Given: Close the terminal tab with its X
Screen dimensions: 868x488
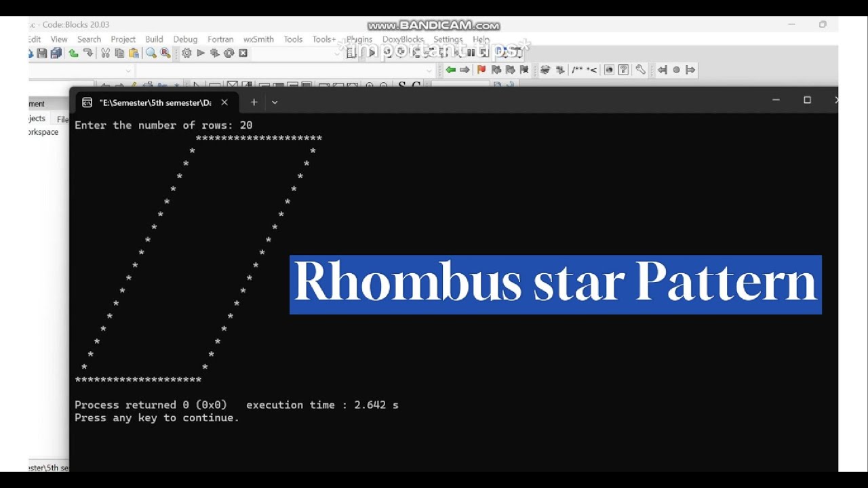Looking at the screenshot, I should click(224, 102).
